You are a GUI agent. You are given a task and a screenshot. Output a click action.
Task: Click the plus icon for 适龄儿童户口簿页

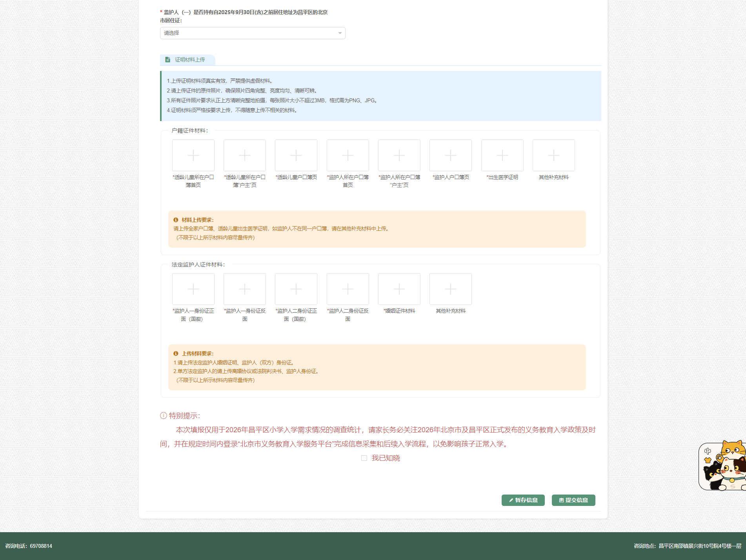[296, 156]
